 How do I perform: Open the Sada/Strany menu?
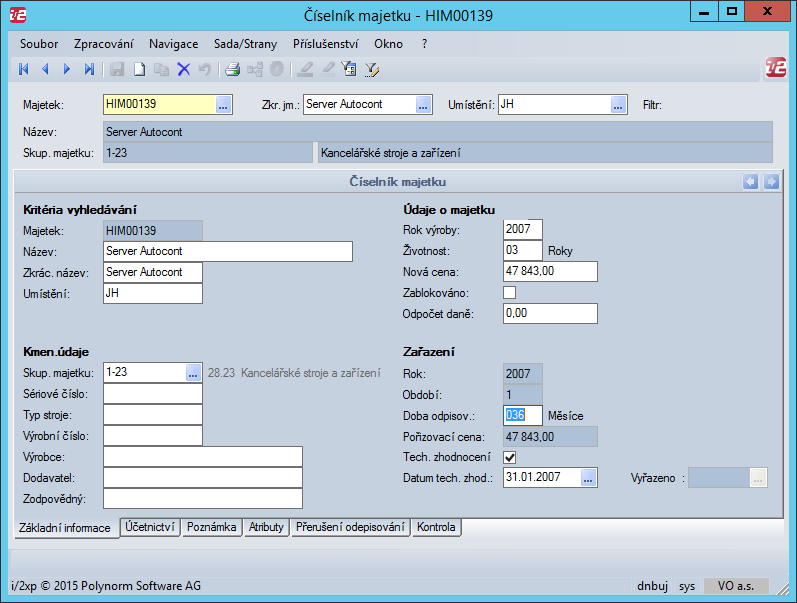tap(246, 44)
